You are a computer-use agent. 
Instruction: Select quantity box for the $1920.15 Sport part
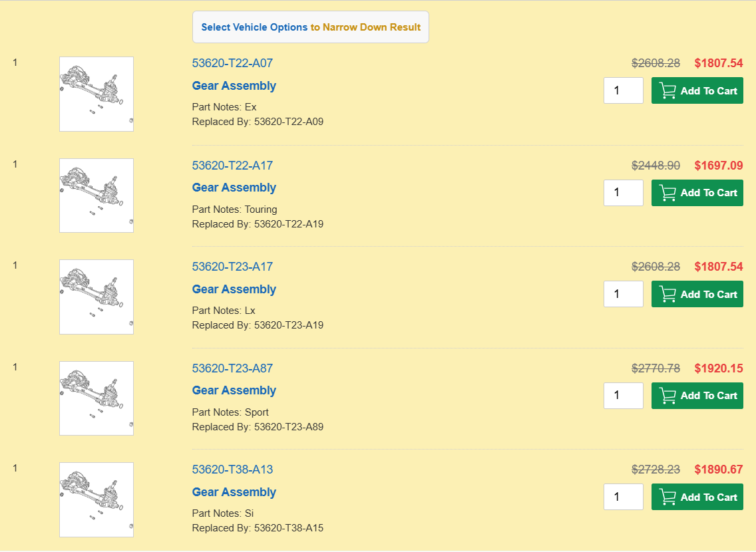pos(623,396)
